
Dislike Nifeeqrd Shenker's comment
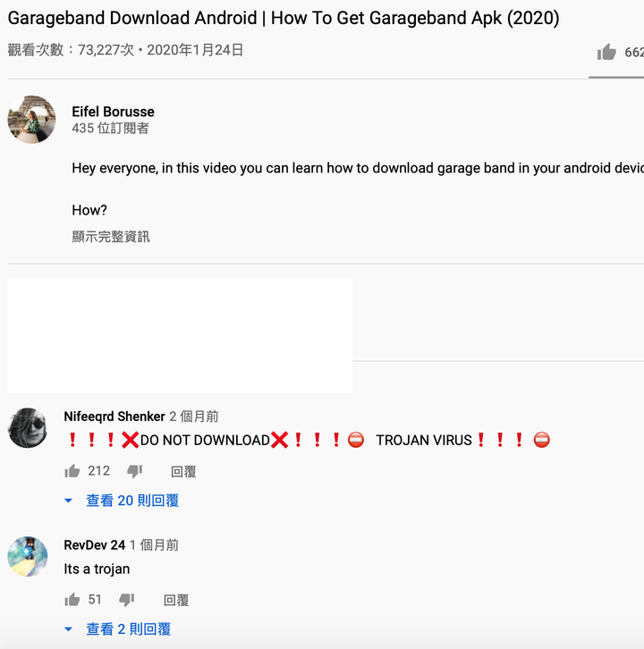point(134,471)
